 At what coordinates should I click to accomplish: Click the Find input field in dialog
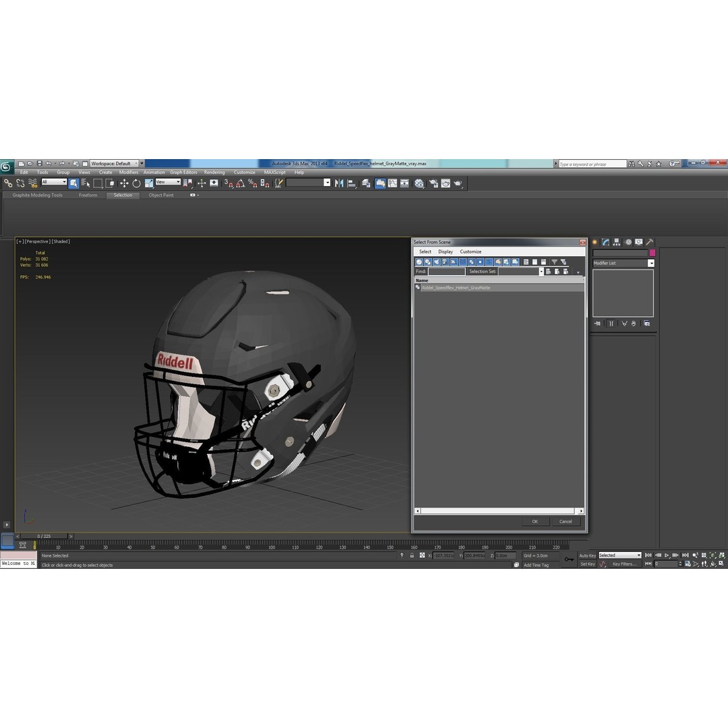[x=446, y=272]
